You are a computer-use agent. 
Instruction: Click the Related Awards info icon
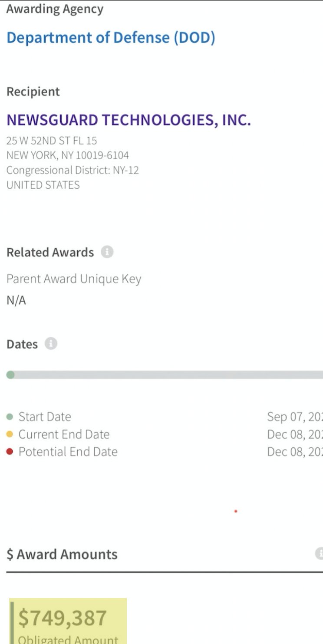pos(107,252)
